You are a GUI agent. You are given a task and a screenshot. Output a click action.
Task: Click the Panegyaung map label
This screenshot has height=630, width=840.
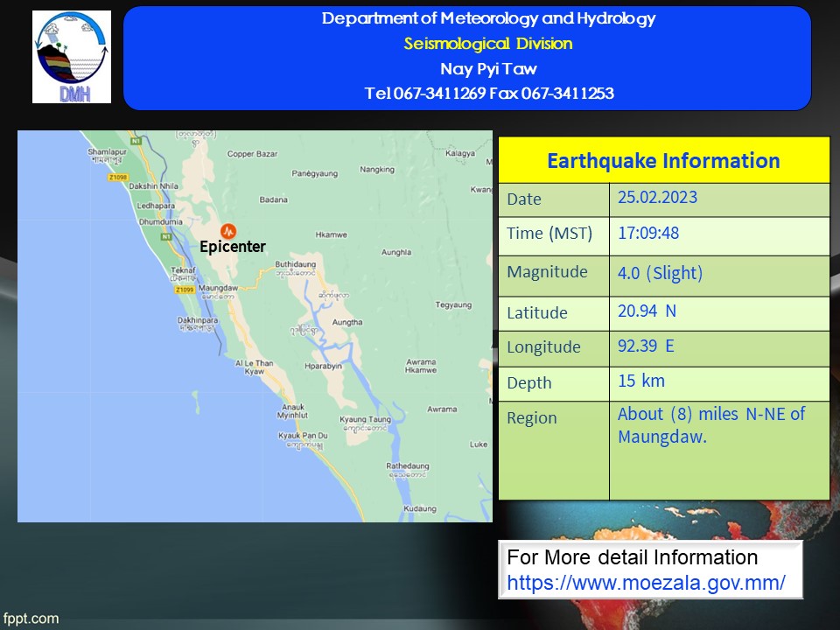[x=314, y=173]
